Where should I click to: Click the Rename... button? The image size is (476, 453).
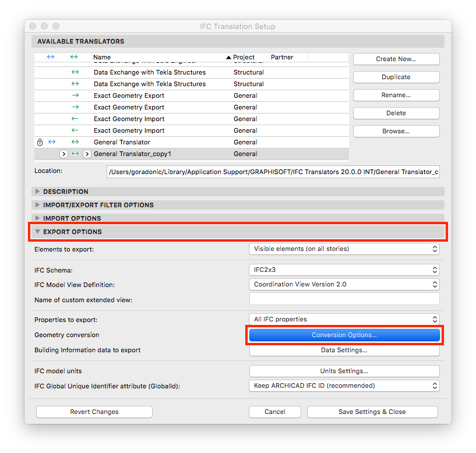(396, 95)
